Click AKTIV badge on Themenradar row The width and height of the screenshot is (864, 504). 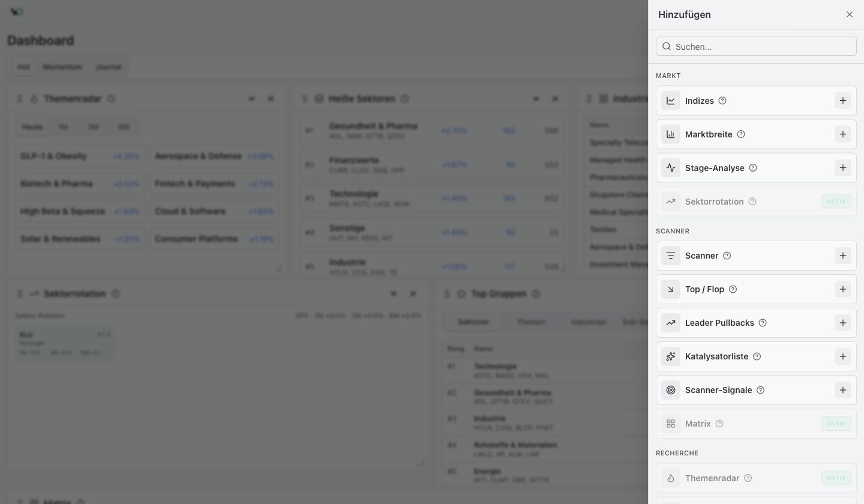tap(836, 478)
